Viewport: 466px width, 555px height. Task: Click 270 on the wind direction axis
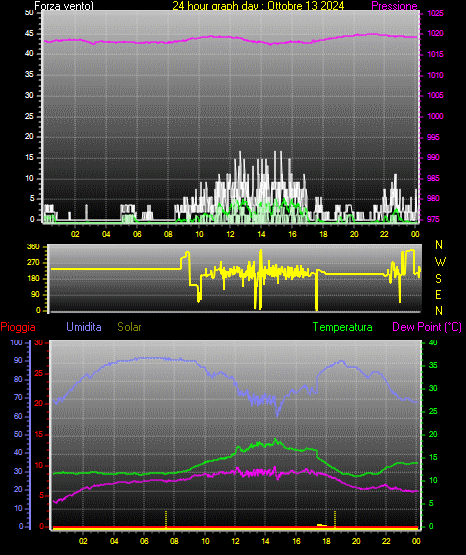33,263
